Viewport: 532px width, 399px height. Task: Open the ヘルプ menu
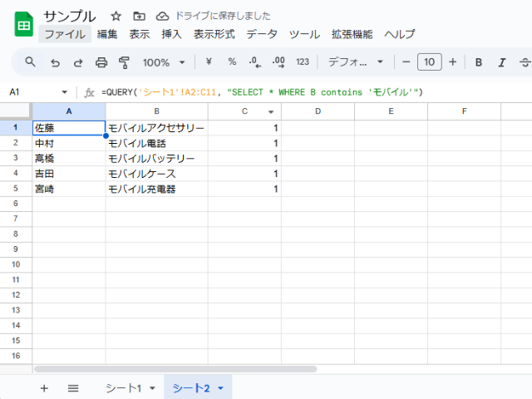click(x=400, y=34)
